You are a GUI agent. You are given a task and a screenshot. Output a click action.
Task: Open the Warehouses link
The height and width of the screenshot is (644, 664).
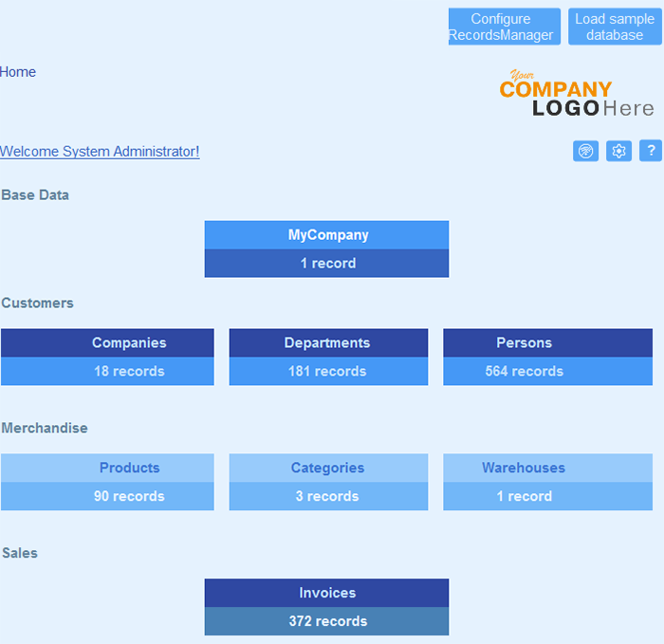524,468
